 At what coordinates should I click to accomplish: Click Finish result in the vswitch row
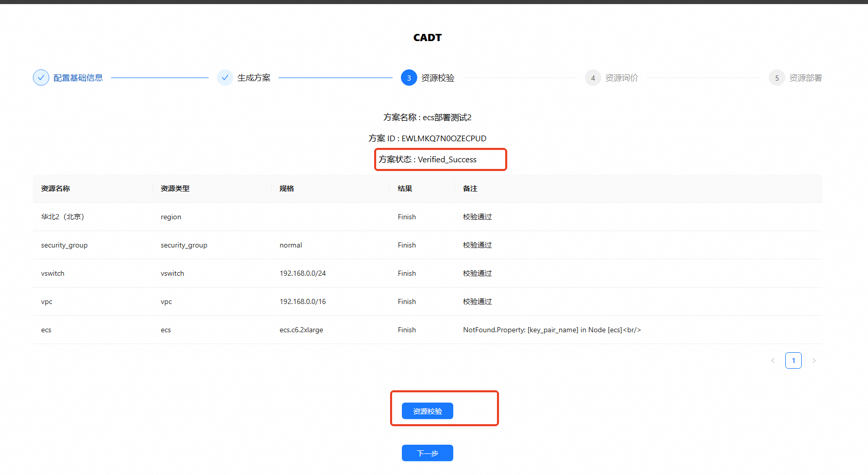[x=407, y=273]
